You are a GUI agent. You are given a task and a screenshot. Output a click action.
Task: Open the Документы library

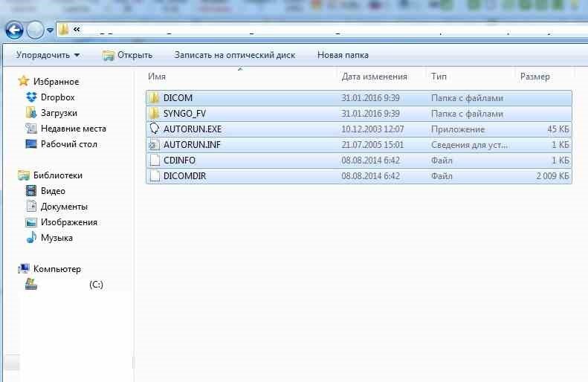coord(64,207)
